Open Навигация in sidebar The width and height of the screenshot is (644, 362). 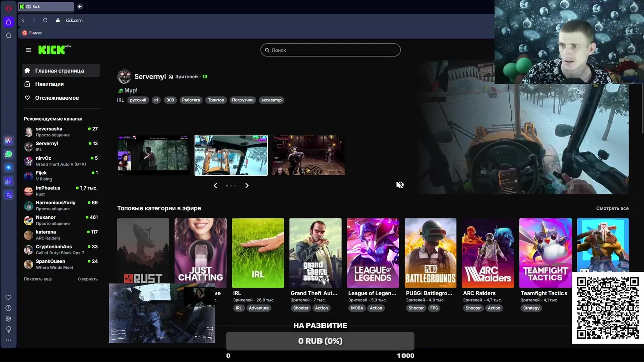[x=60, y=84]
